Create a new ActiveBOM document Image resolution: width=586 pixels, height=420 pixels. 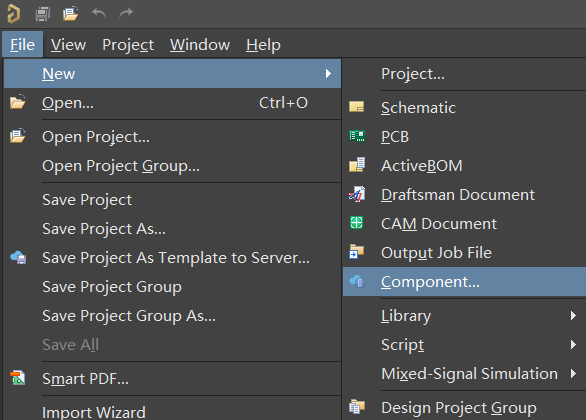[465, 165]
